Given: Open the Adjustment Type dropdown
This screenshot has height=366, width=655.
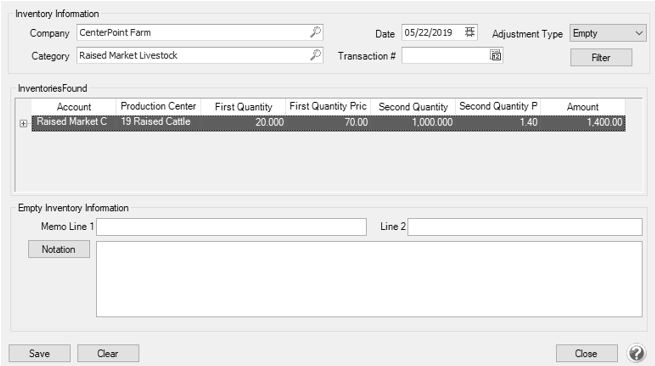Looking at the screenshot, I should pos(608,33).
